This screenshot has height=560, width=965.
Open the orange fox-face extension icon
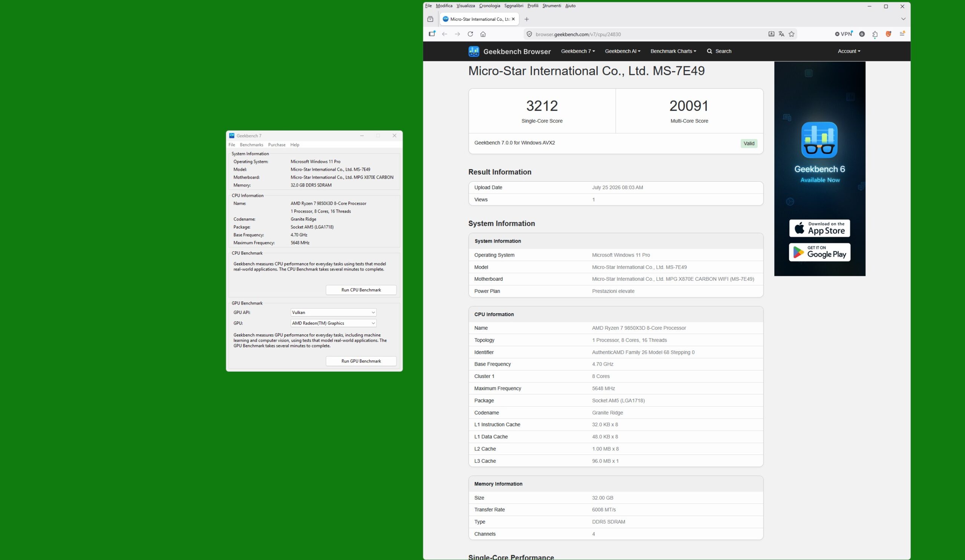pos(888,34)
